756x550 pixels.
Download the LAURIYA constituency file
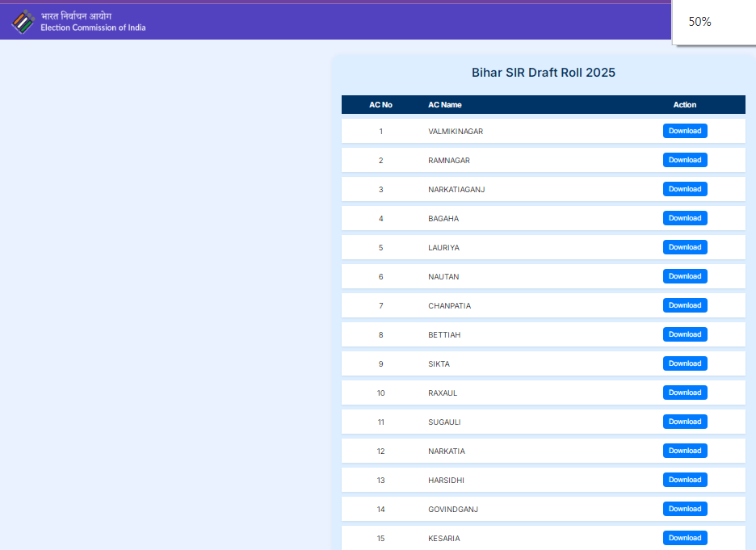click(x=684, y=247)
